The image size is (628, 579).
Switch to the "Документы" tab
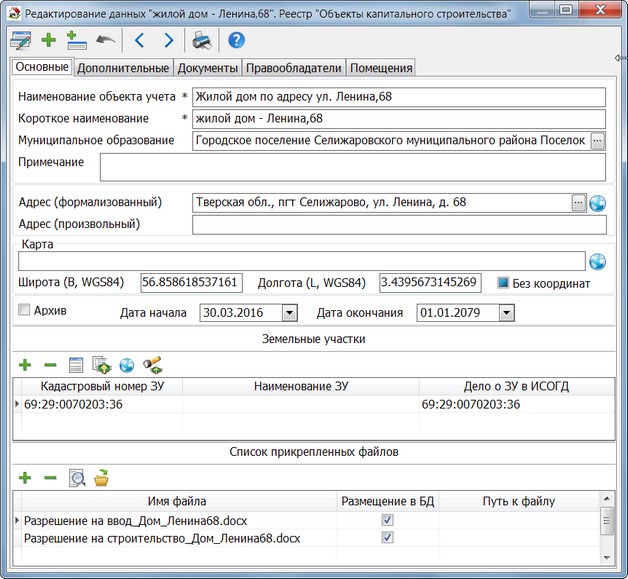pos(208,68)
